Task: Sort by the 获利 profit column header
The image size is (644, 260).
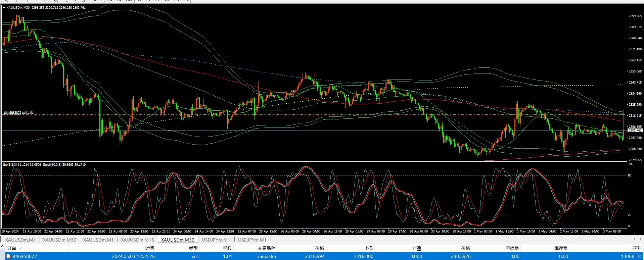Action: pyautogui.click(x=637, y=248)
